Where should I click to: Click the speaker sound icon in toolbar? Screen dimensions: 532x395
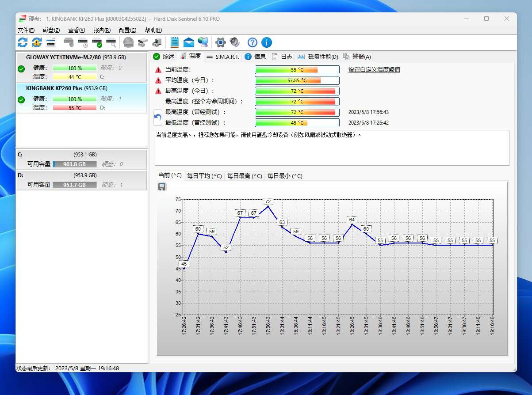point(234,42)
